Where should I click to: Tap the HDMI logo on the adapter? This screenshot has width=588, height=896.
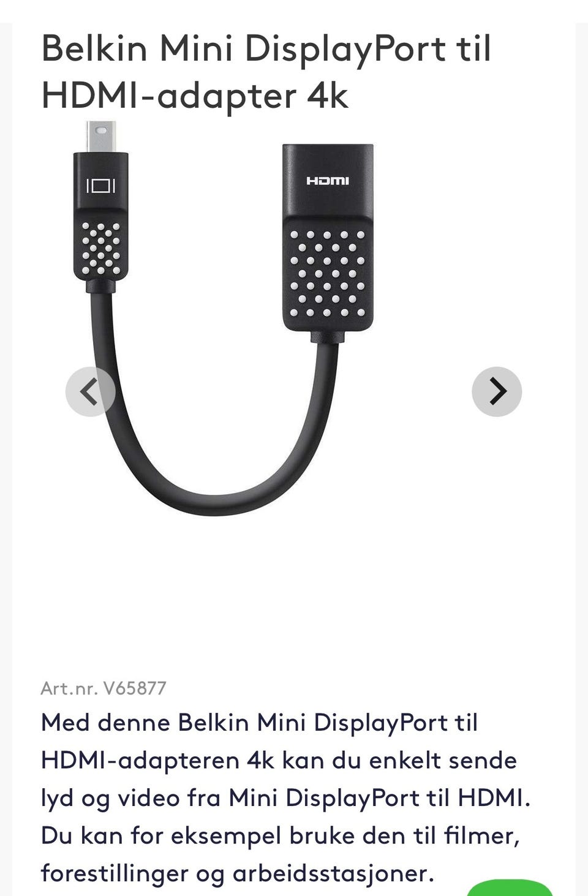[328, 181]
